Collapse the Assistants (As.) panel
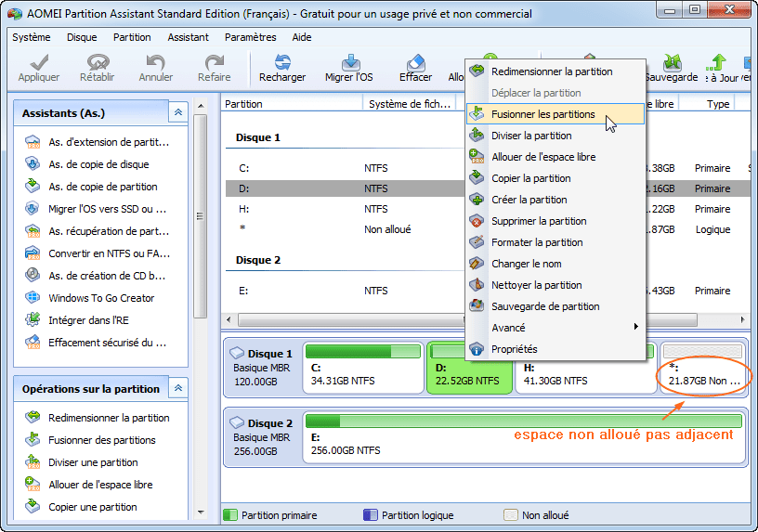This screenshot has height=532, width=758. coord(178,112)
